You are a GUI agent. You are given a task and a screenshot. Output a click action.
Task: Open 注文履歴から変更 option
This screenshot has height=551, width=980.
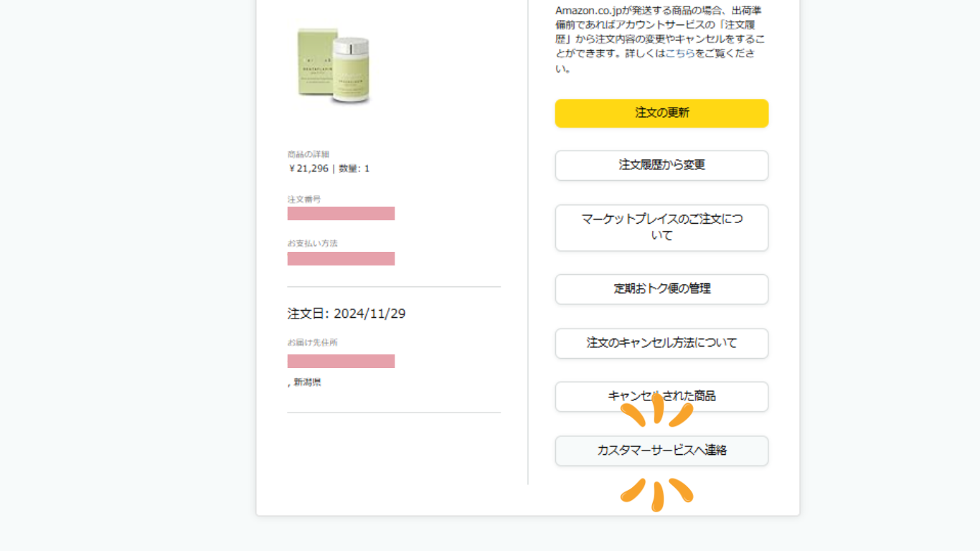coord(661,165)
